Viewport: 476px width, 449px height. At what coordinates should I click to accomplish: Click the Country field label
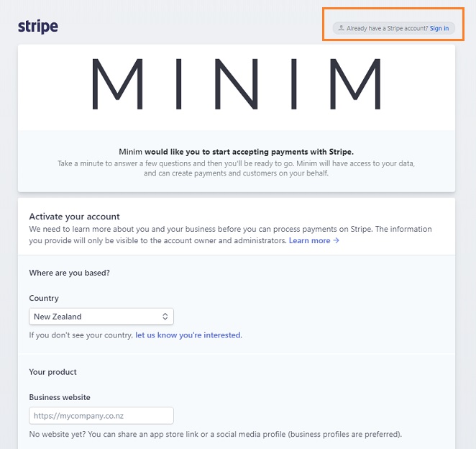tap(44, 298)
